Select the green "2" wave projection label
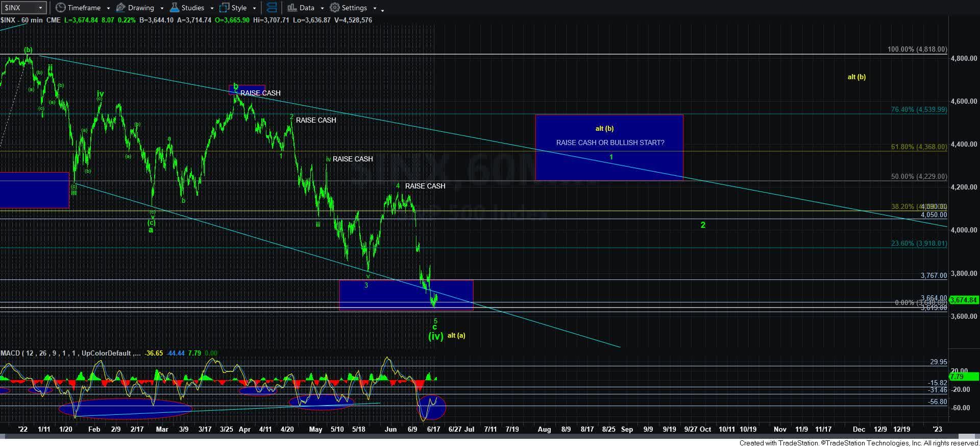 coord(703,225)
